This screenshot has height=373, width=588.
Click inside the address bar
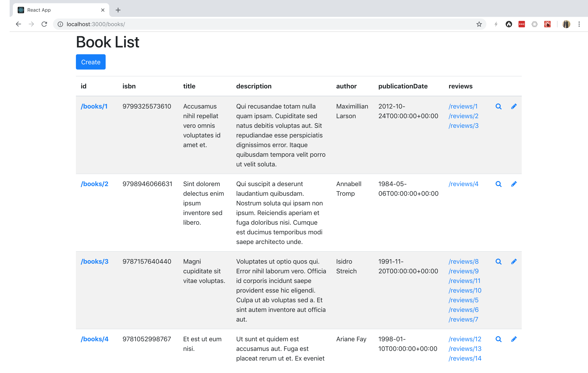point(171,24)
